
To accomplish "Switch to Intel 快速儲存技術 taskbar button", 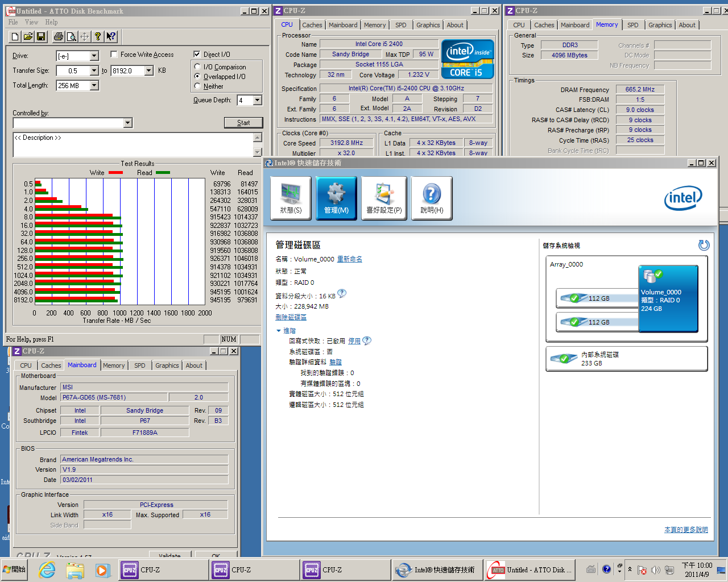I will click(x=437, y=569).
